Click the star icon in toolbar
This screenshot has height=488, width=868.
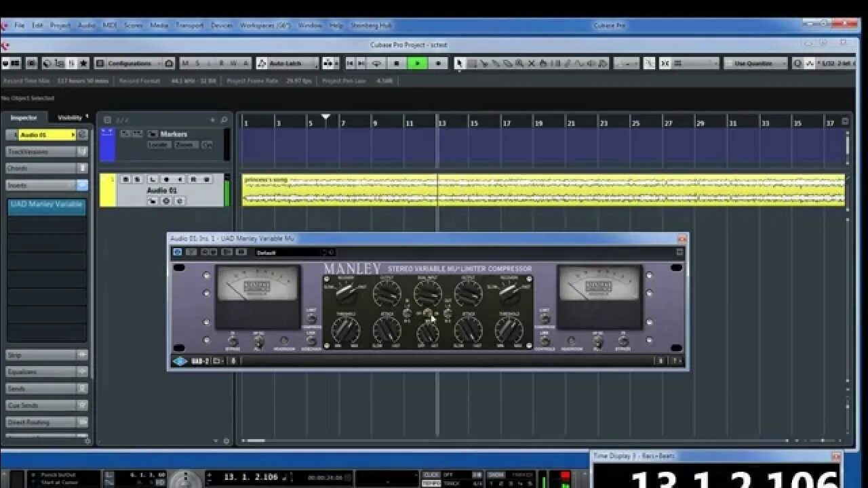click(x=83, y=63)
